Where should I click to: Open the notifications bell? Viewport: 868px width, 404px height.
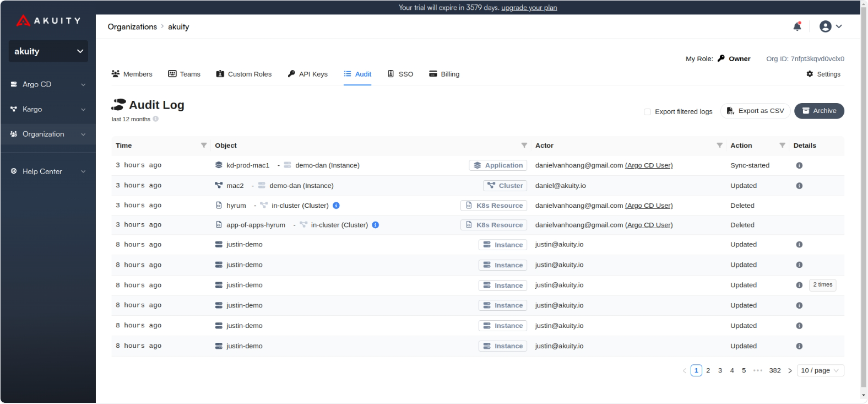point(797,26)
